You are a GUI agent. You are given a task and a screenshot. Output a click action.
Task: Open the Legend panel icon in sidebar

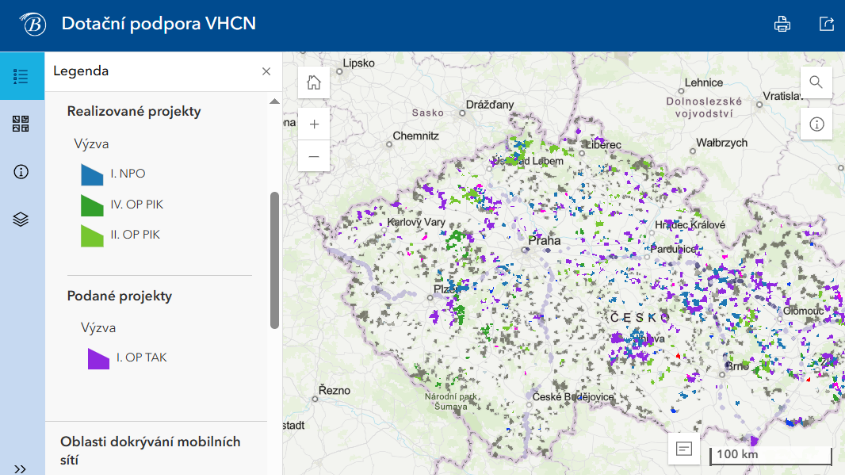click(x=21, y=76)
